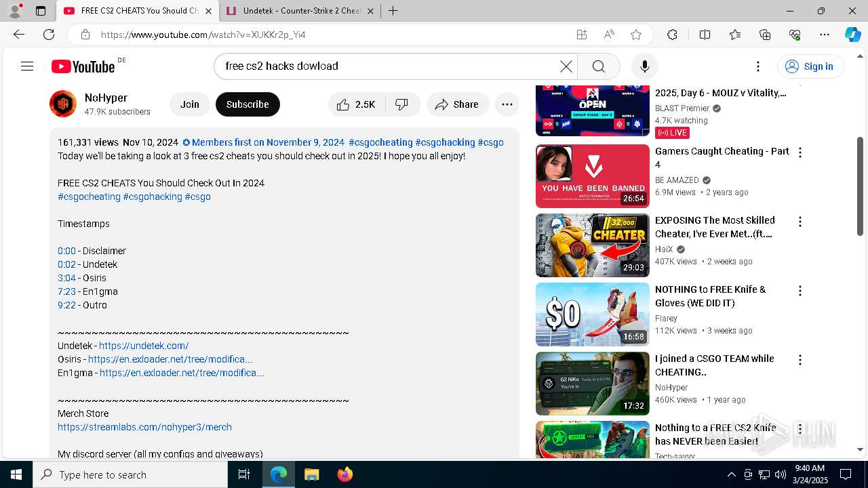This screenshot has height=488, width=868.
Task: Share the video
Action: pos(458,104)
